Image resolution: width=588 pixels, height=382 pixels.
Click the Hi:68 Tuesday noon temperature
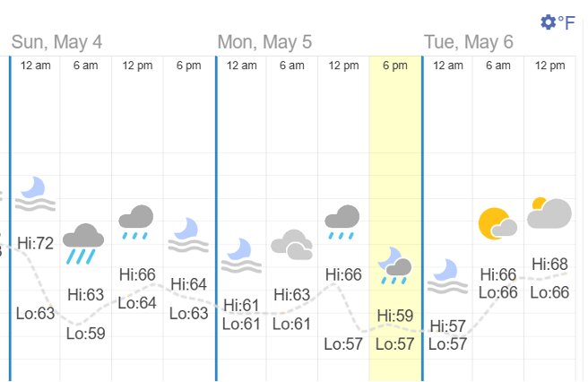click(x=550, y=264)
